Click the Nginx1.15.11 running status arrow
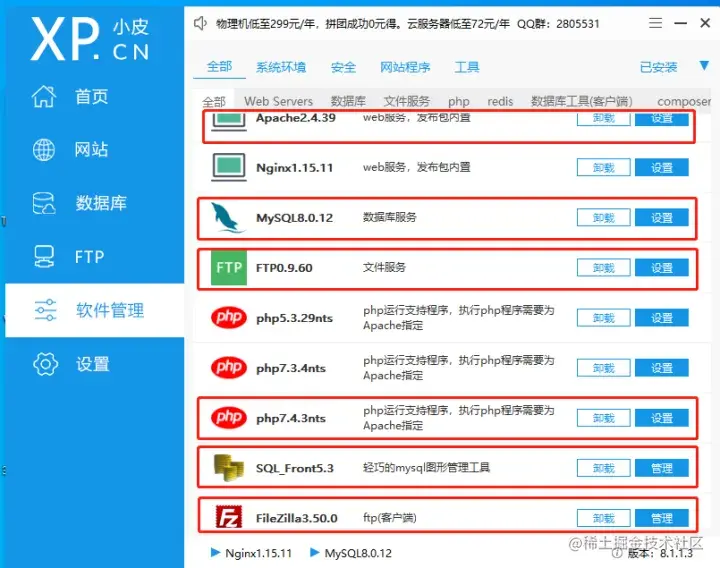This screenshot has width=720, height=568. 215,552
